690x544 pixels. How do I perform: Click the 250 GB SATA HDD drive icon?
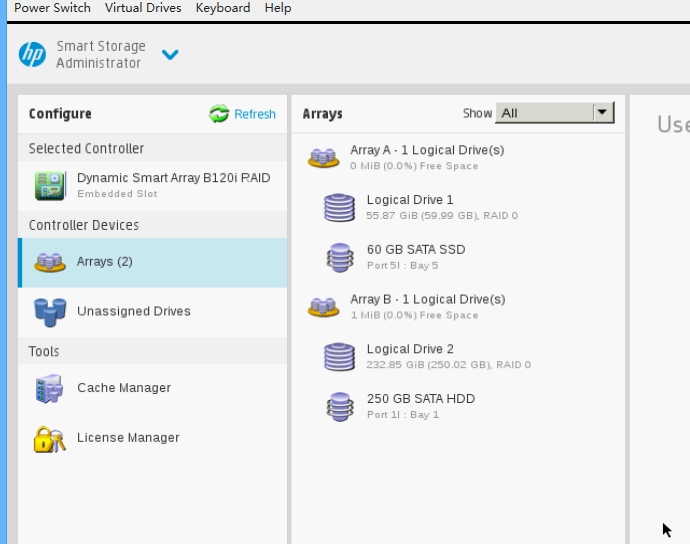[340, 407]
